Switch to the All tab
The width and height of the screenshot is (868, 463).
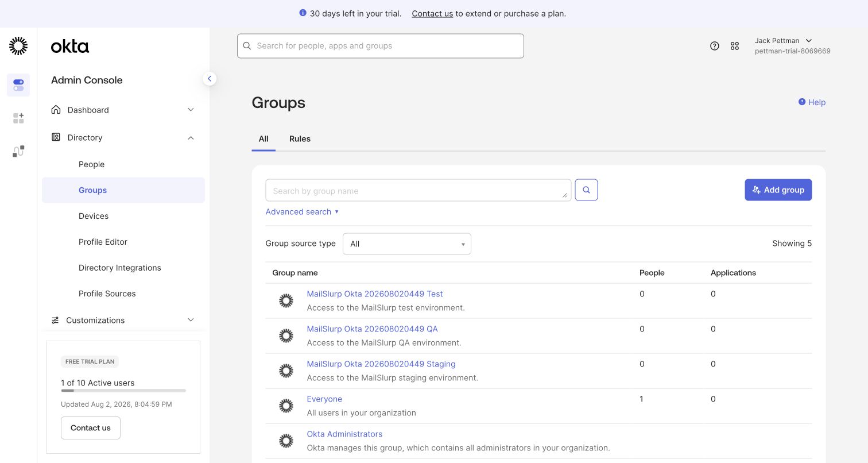click(263, 139)
